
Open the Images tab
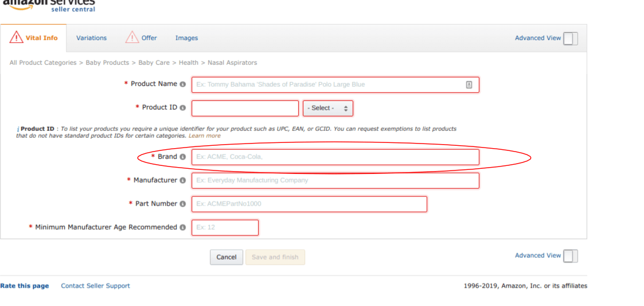[186, 38]
